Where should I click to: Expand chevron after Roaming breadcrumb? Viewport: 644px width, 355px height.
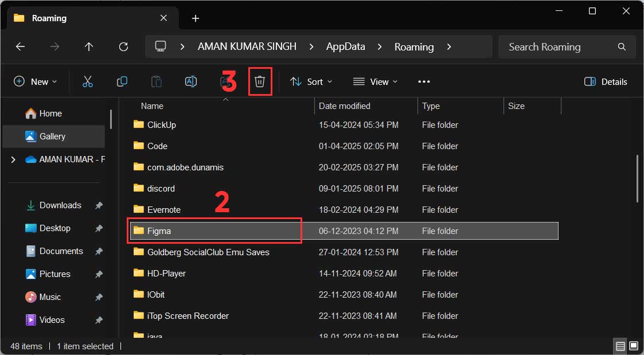449,47
